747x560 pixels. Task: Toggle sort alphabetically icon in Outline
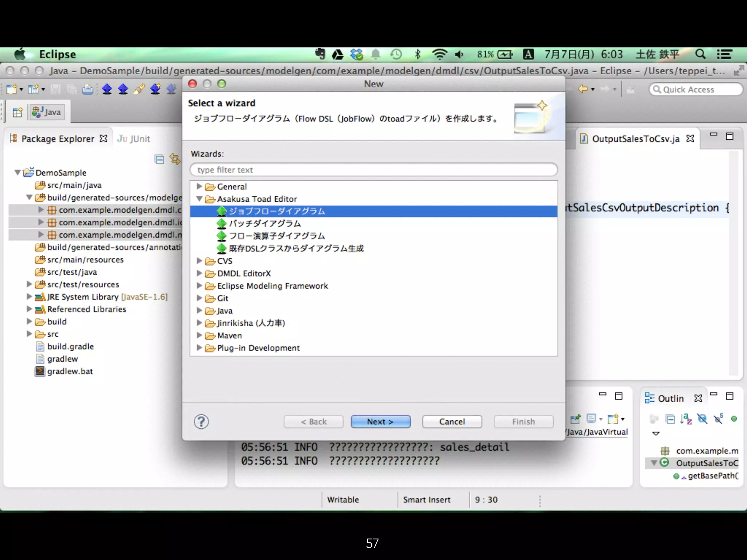[x=686, y=419]
